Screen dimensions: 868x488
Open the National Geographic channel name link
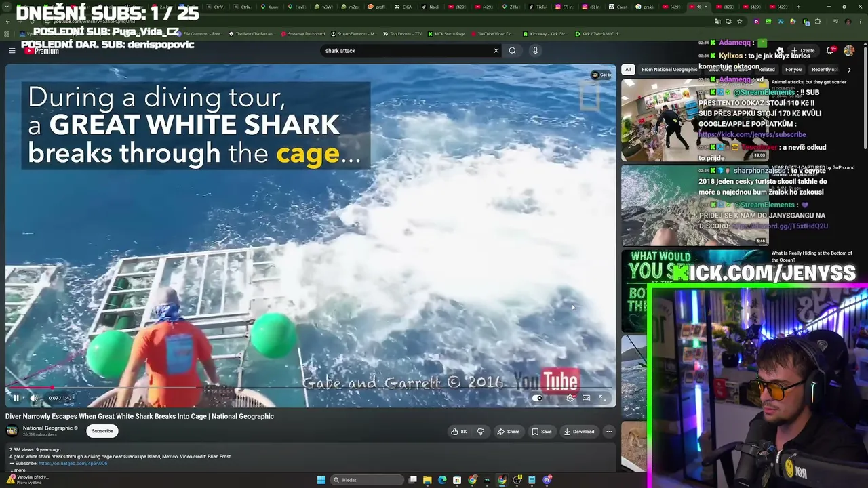tap(47, 428)
